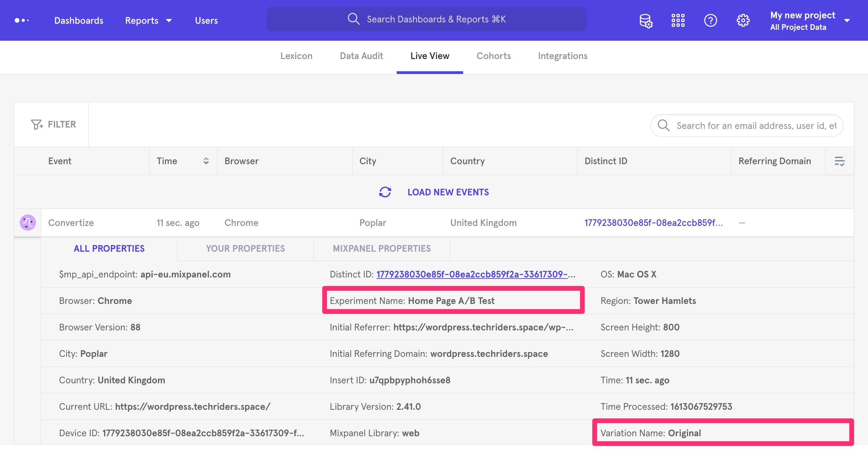
Task: Click the Mixpanel three-dots logo
Action: coord(22,20)
